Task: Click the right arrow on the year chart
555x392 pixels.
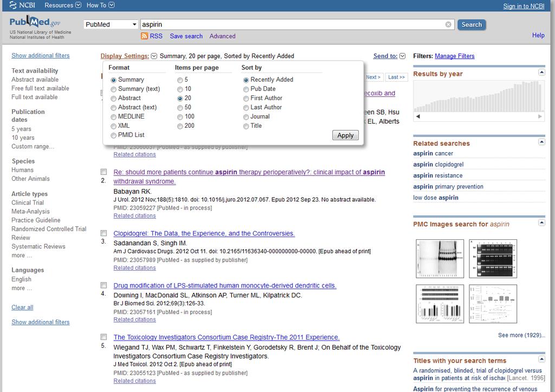Action: tap(540, 116)
